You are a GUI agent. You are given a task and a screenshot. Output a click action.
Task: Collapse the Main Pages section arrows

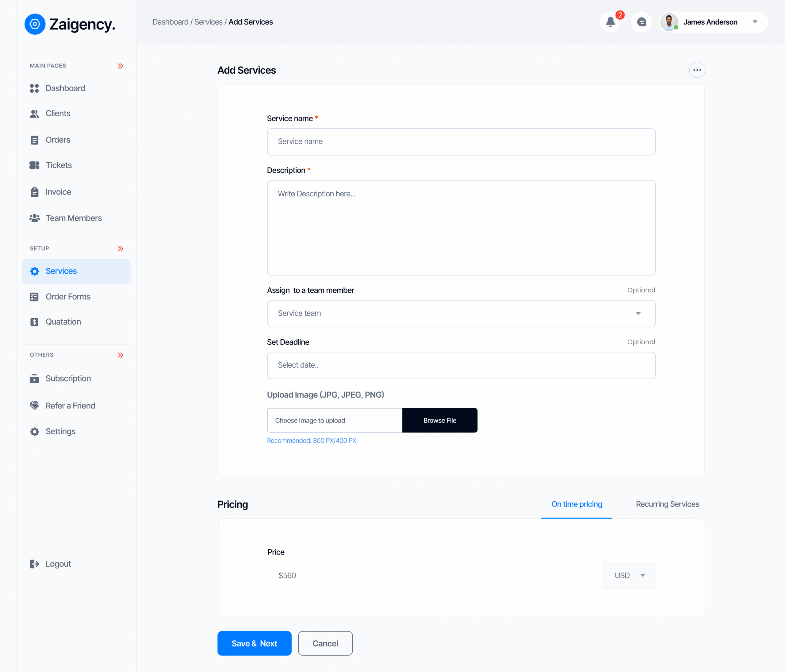[121, 66]
